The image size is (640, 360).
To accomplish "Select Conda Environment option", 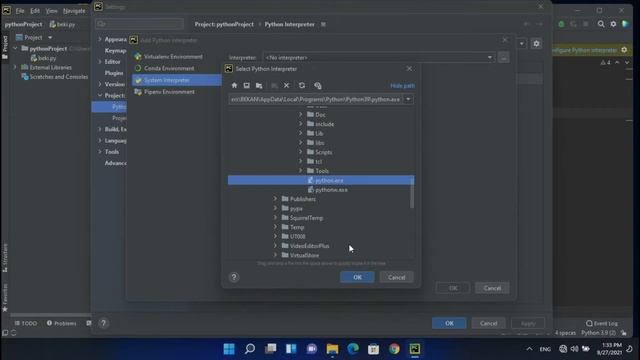I will pos(169,69).
